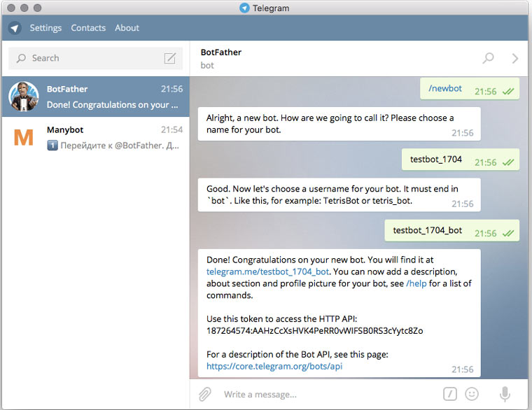Screen dimensions: 532x410
Task: Click the 'Alright, a new bot' message
Action: tap(339, 124)
